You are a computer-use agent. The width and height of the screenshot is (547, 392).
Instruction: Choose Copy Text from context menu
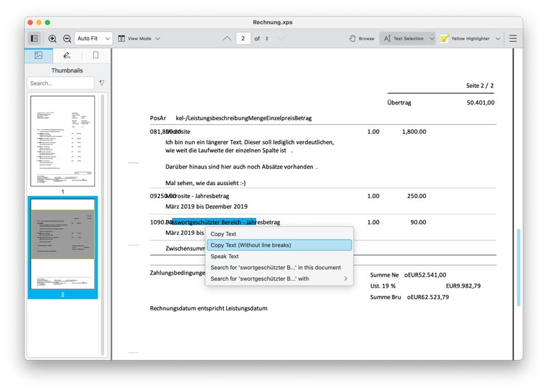(224, 234)
